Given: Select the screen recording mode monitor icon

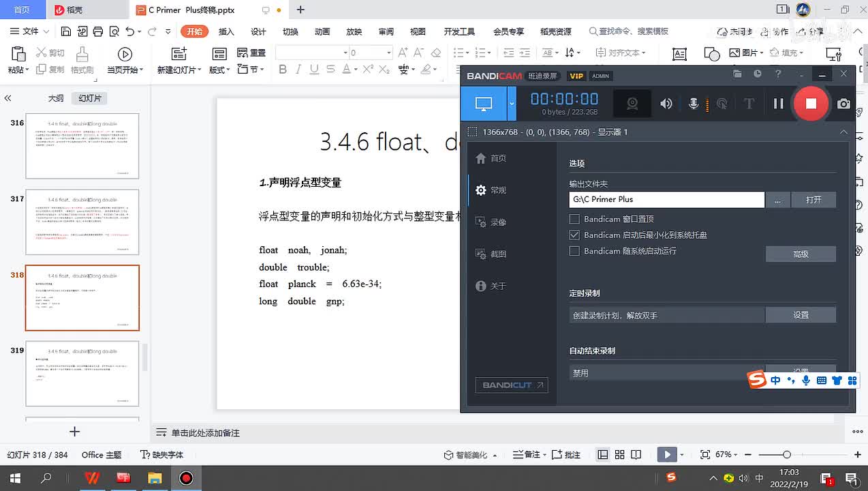Looking at the screenshot, I should click(484, 104).
